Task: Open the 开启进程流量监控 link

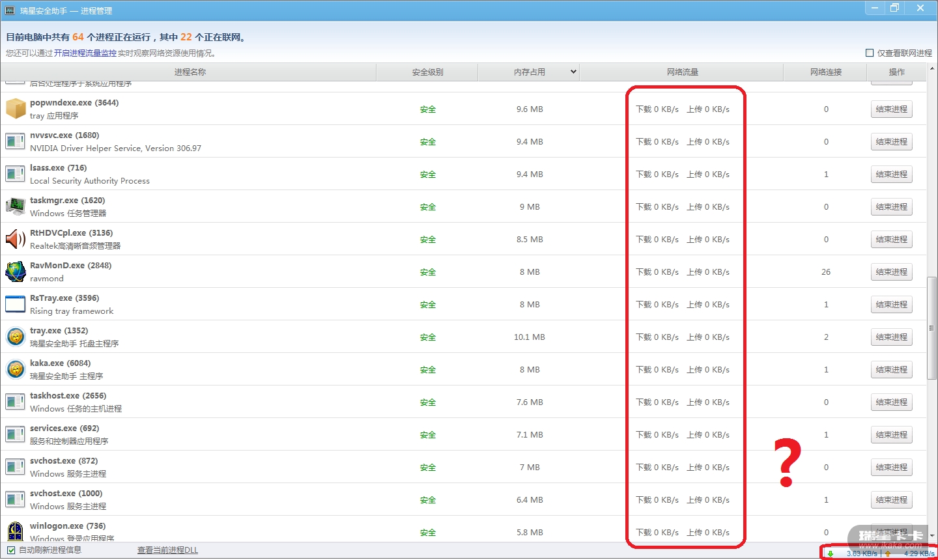Action: click(x=85, y=53)
